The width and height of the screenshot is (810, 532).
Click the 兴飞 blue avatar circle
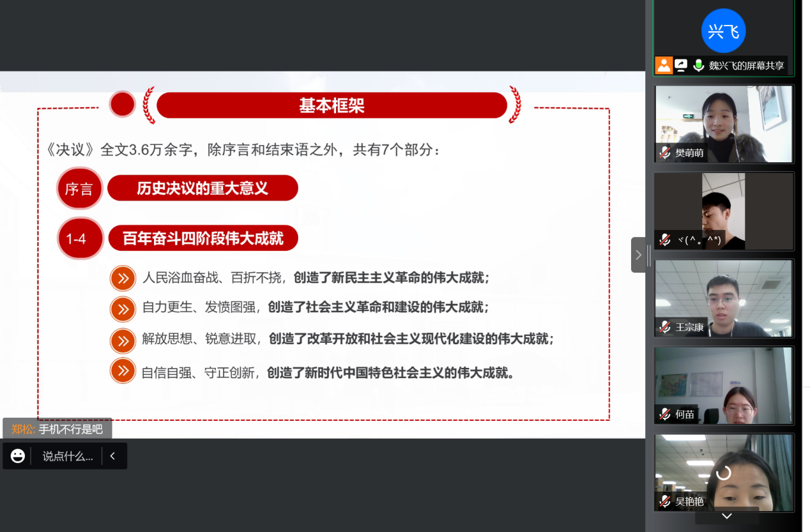(x=723, y=31)
